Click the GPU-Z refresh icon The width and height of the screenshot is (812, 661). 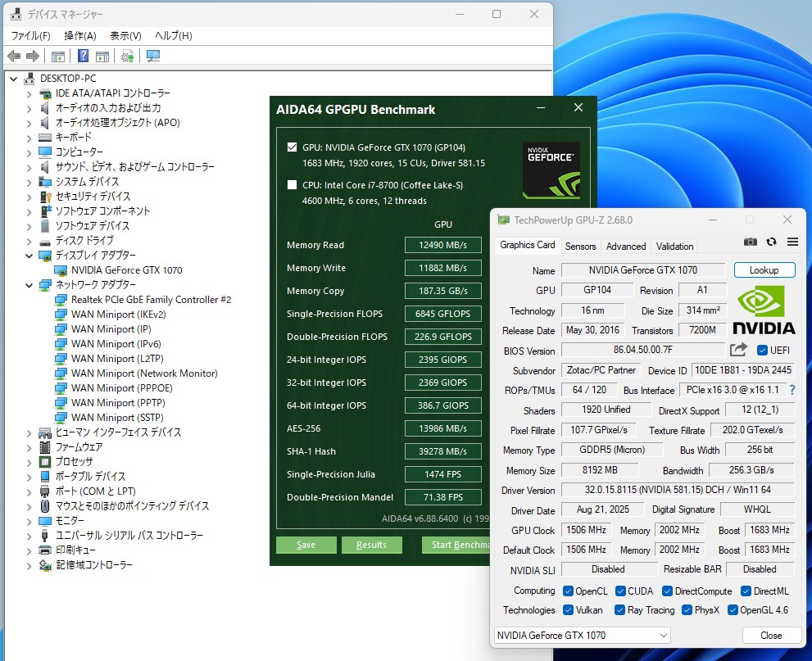tap(771, 242)
